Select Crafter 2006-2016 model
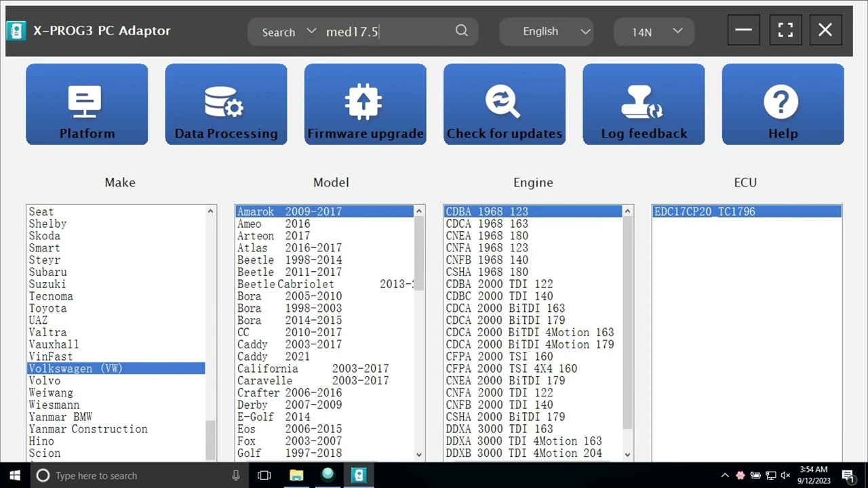Image resolution: width=868 pixels, height=488 pixels. tap(324, 393)
